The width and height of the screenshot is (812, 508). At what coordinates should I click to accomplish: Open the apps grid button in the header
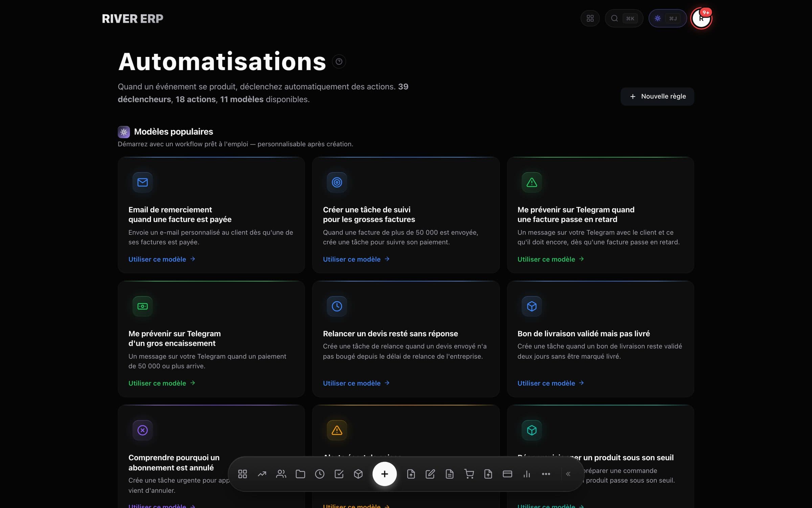590,18
